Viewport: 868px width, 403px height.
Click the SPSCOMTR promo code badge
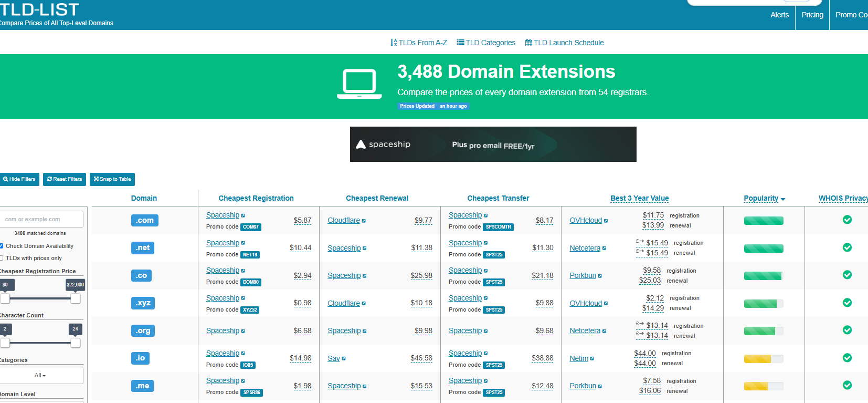(x=499, y=227)
